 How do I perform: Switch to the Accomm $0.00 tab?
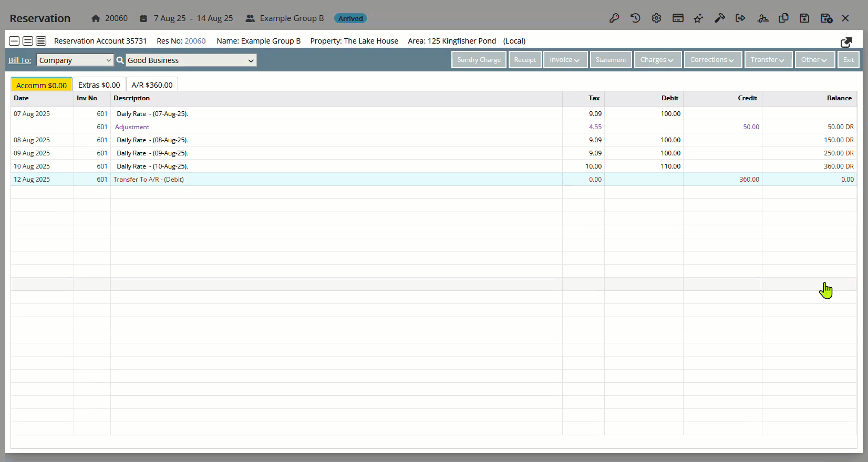click(42, 85)
